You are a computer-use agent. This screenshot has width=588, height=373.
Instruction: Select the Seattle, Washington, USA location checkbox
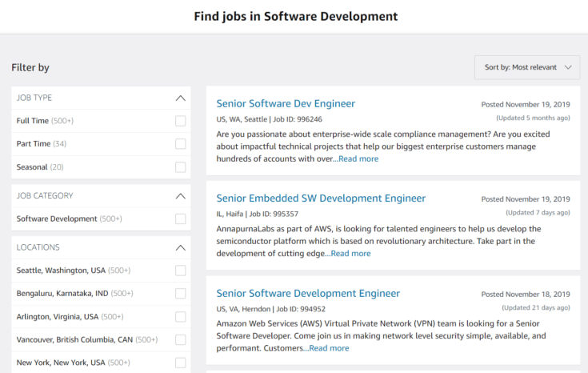pos(180,271)
